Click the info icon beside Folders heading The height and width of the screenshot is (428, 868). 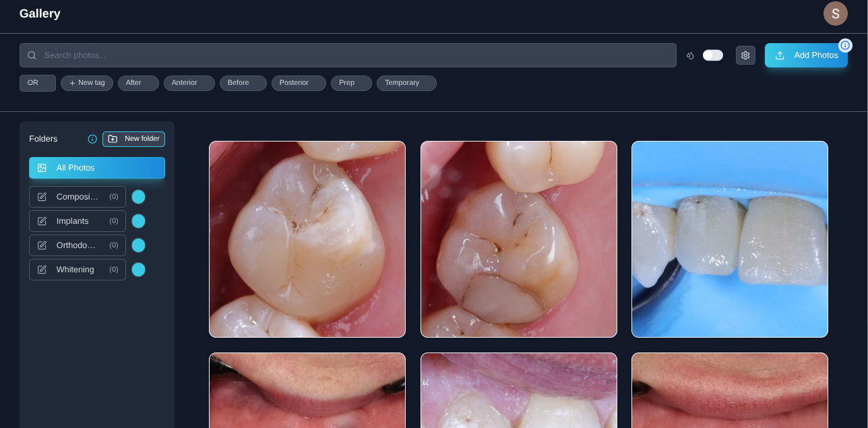tap(92, 139)
